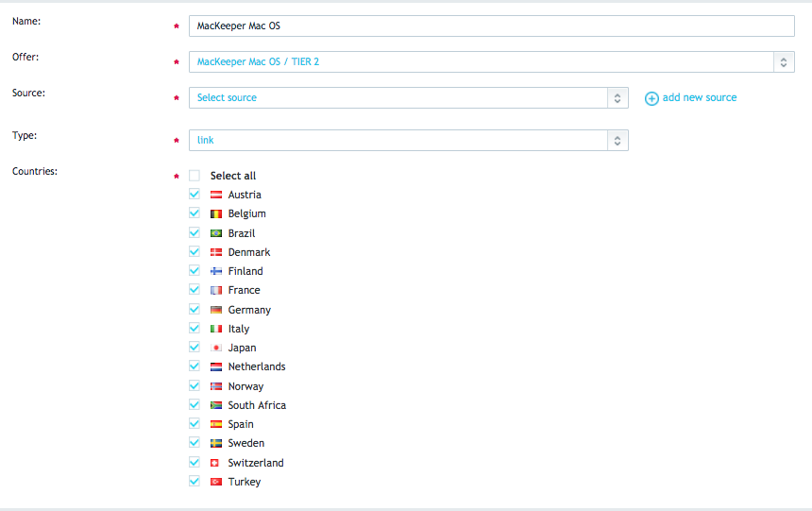This screenshot has width=812, height=511.
Task: Uncheck the Netherlands checkbox
Action: (x=195, y=366)
